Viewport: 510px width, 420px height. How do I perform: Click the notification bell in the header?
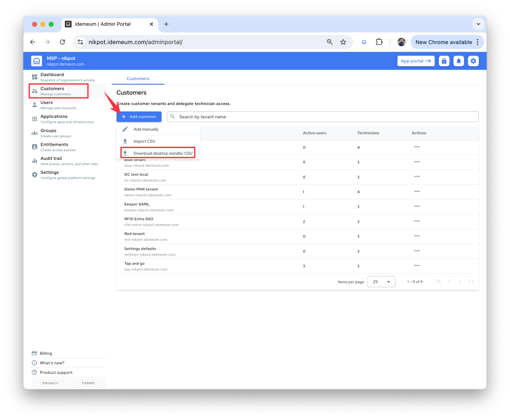coord(459,61)
